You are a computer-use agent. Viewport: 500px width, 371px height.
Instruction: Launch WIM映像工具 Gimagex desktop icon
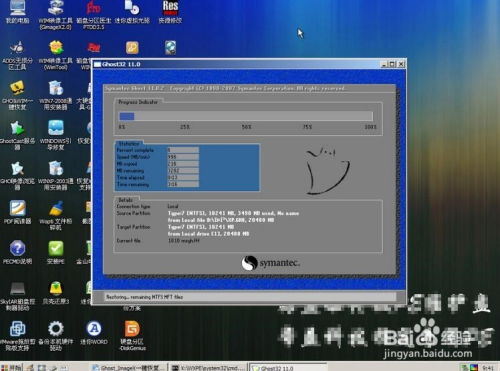tap(55, 15)
